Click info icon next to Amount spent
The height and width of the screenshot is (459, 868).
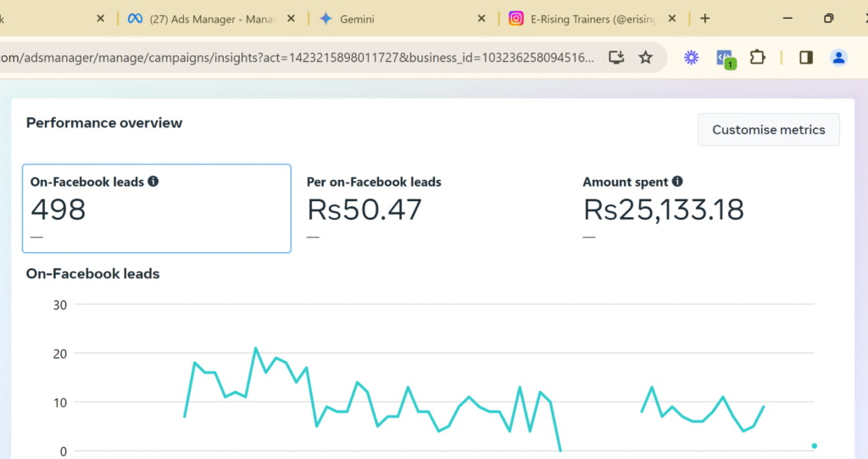point(677,182)
